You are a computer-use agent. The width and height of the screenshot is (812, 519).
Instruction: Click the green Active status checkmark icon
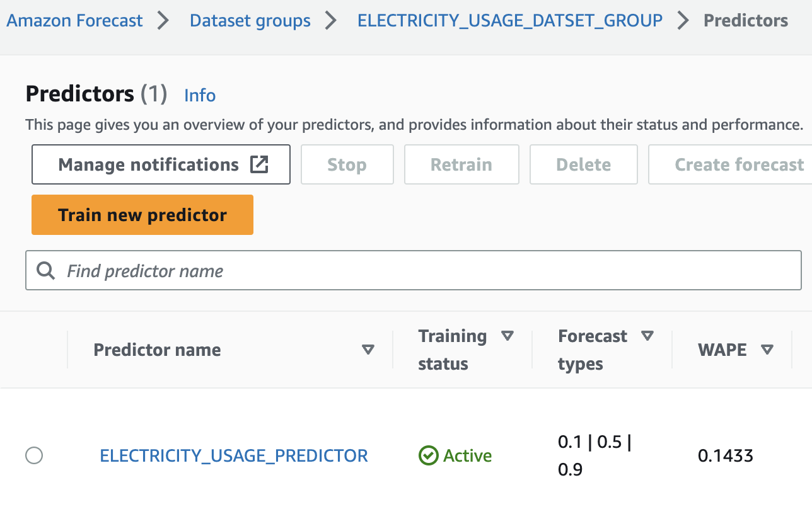(428, 455)
